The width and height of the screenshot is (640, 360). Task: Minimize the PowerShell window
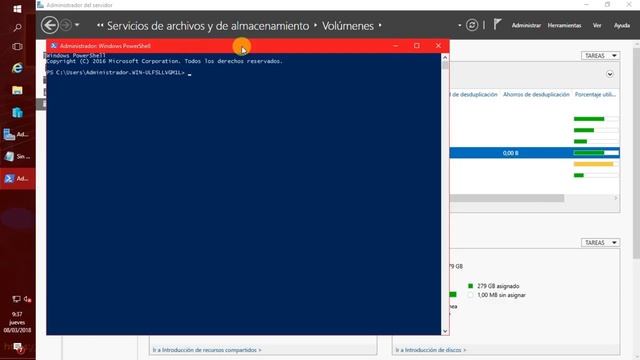(396, 46)
